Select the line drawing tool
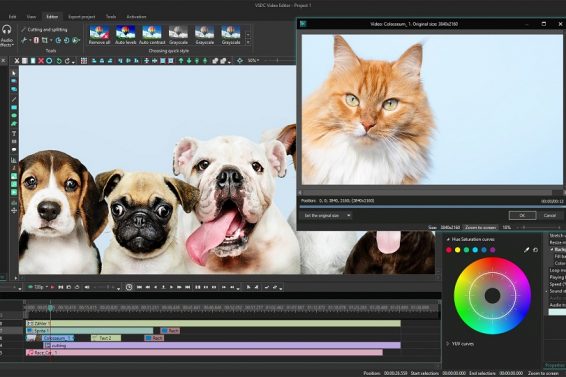This screenshot has width=566, height=377. pyautogui.click(x=14, y=99)
